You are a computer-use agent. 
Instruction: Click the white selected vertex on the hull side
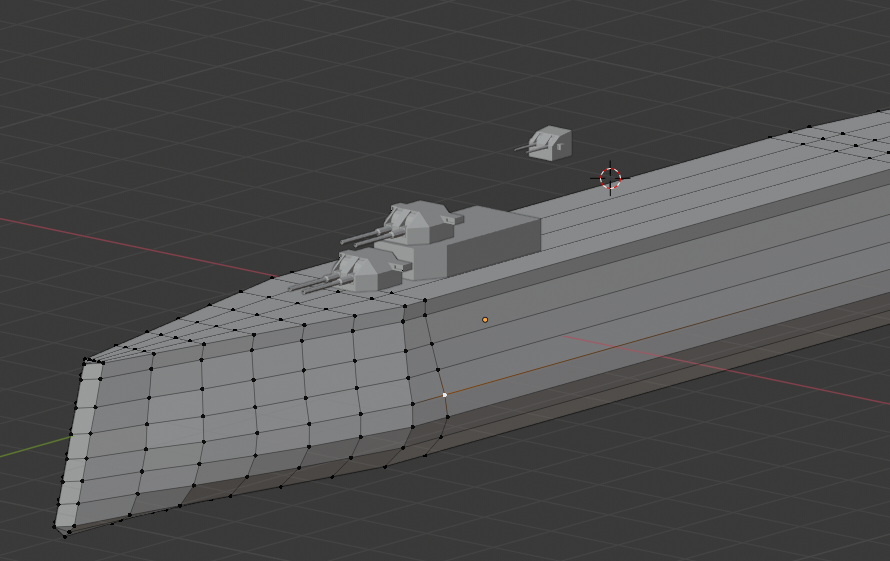pyautogui.click(x=444, y=395)
